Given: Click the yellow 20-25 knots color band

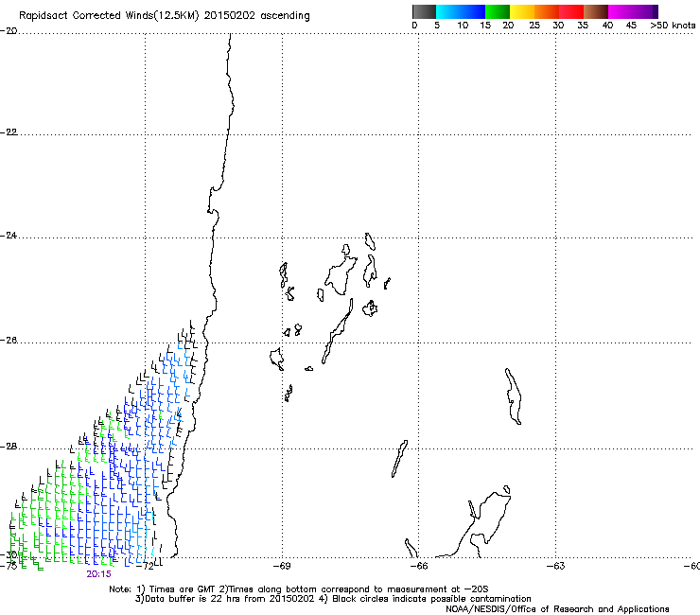Looking at the screenshot, I should 522,11.
